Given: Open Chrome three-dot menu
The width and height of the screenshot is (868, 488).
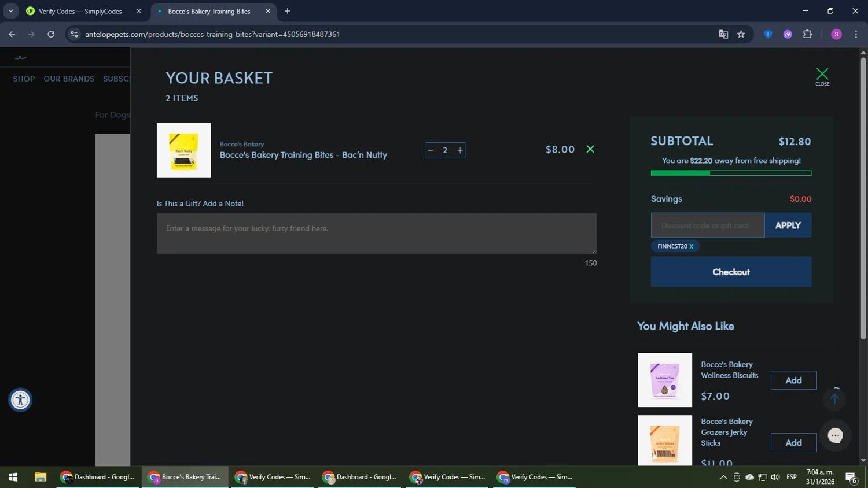Looking at the screenshot, I should [x=856, y=34].
